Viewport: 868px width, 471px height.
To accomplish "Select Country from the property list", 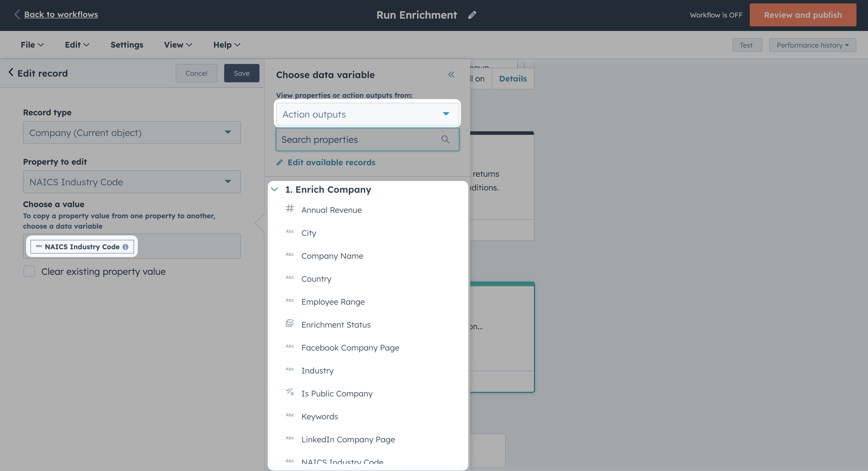I will 316,279.
